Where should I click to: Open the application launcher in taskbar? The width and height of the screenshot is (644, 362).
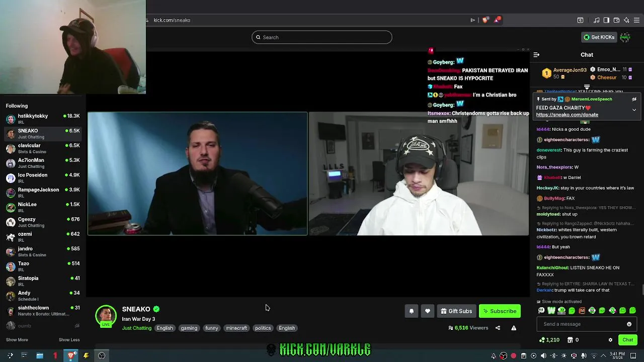point(10,355)
